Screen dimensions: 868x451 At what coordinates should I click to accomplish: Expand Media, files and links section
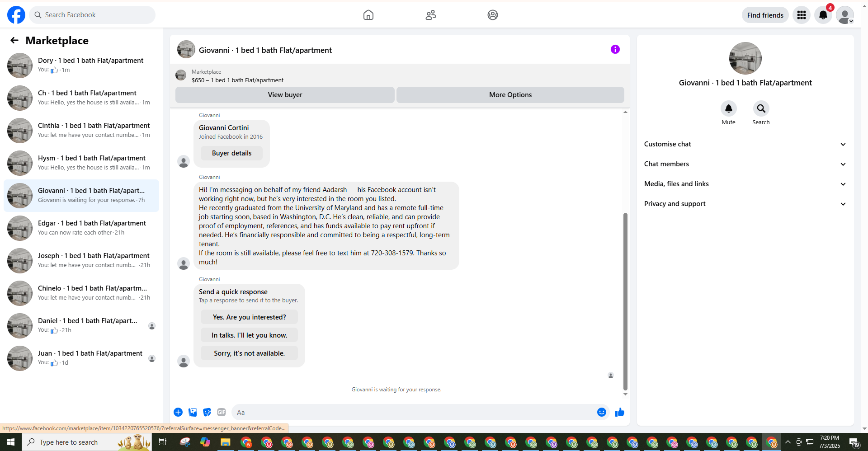745,184
